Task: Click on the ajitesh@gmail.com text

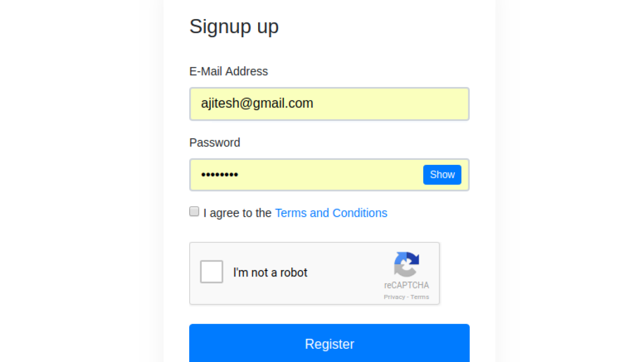Action: coord(257,103)
